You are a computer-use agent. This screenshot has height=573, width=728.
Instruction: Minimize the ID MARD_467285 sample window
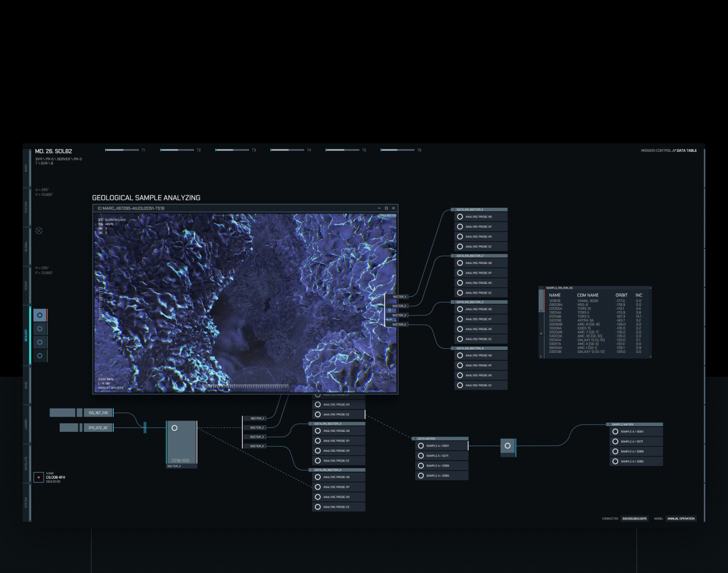tap(379, 208)
